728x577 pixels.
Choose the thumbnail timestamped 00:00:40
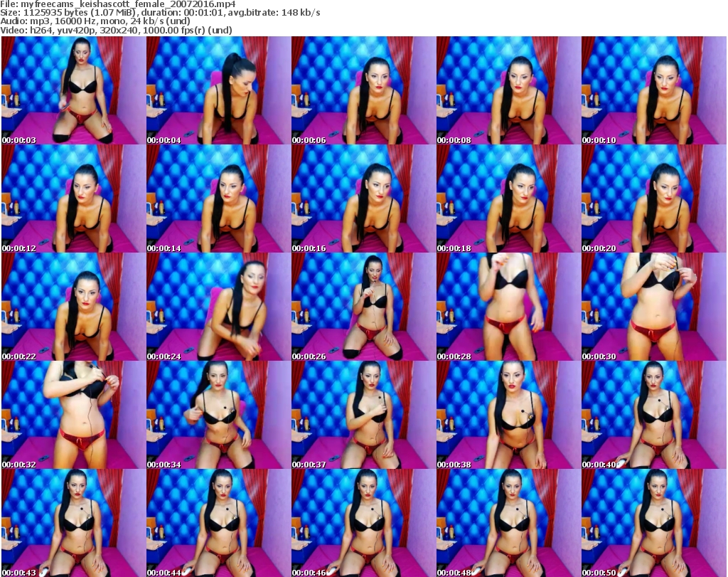click(x=654, y=415)
